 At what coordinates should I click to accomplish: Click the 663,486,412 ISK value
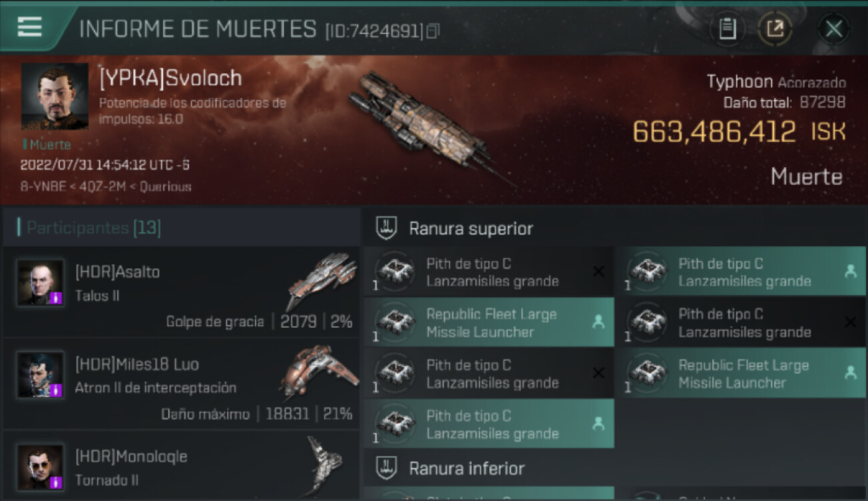coord(739,132)
